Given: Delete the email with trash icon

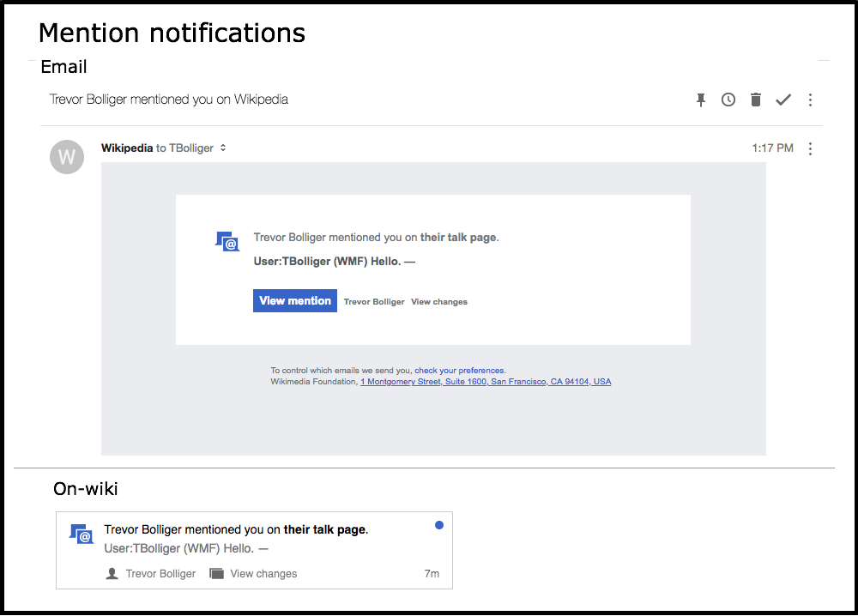Looking at the screenshot, I should [x=756, y=100].
